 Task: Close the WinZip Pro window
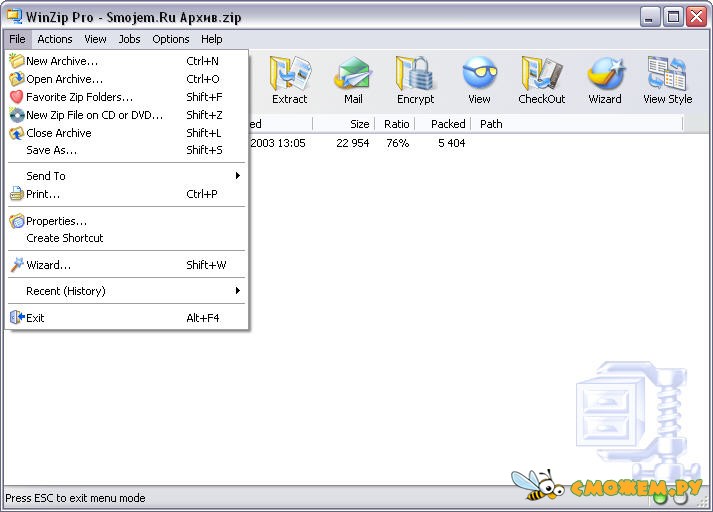(x=696, y=17)
